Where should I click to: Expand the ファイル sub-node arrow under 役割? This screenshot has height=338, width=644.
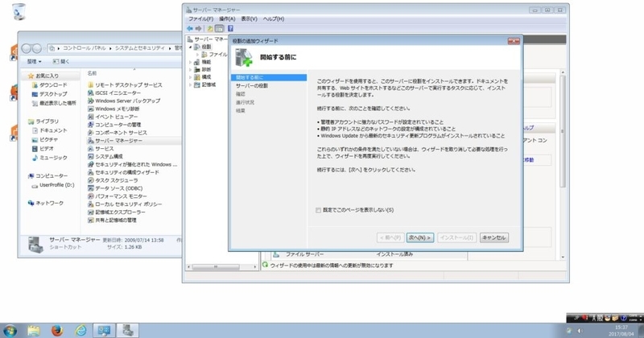[x=197, y=55]
